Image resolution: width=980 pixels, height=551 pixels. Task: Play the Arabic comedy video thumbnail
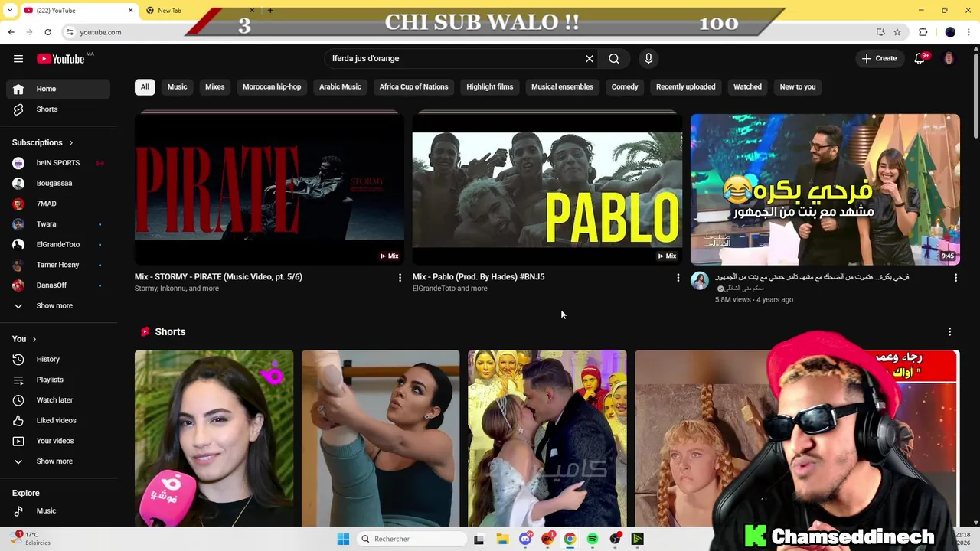tap(825, 189)
